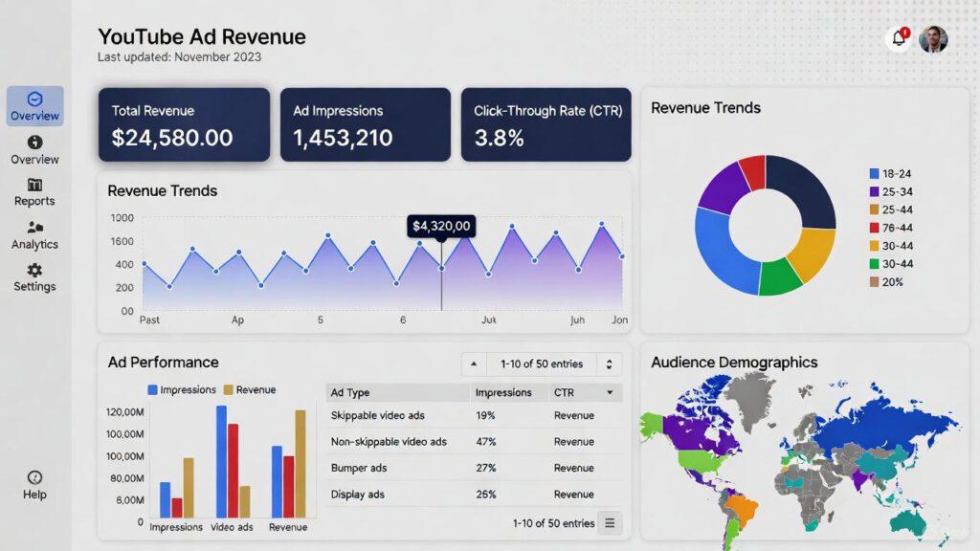980x551 pixels.
Task: Click the 27% impressions value
Action: (x=485, y=468)
